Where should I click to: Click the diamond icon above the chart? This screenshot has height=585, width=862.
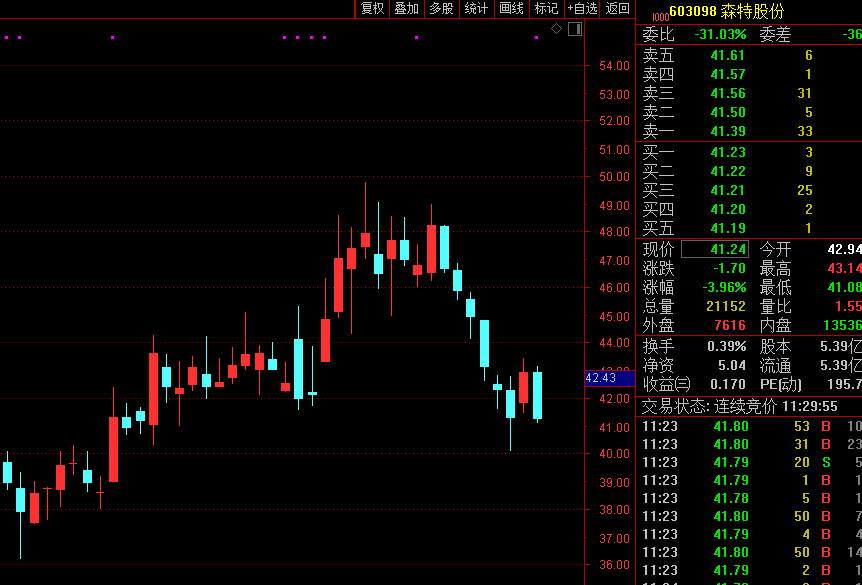(x=557, y=29)
